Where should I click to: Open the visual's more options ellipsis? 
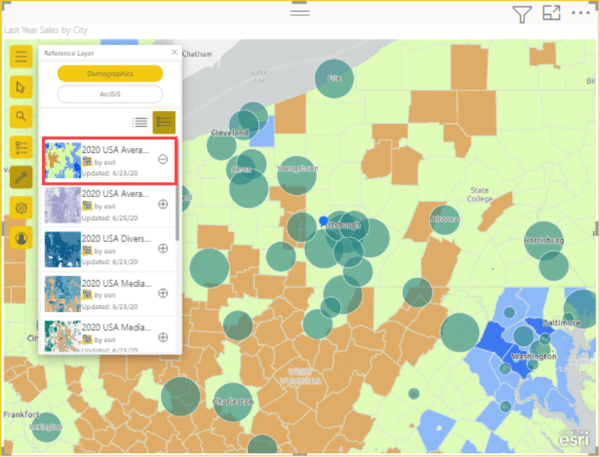click(581, 14)
